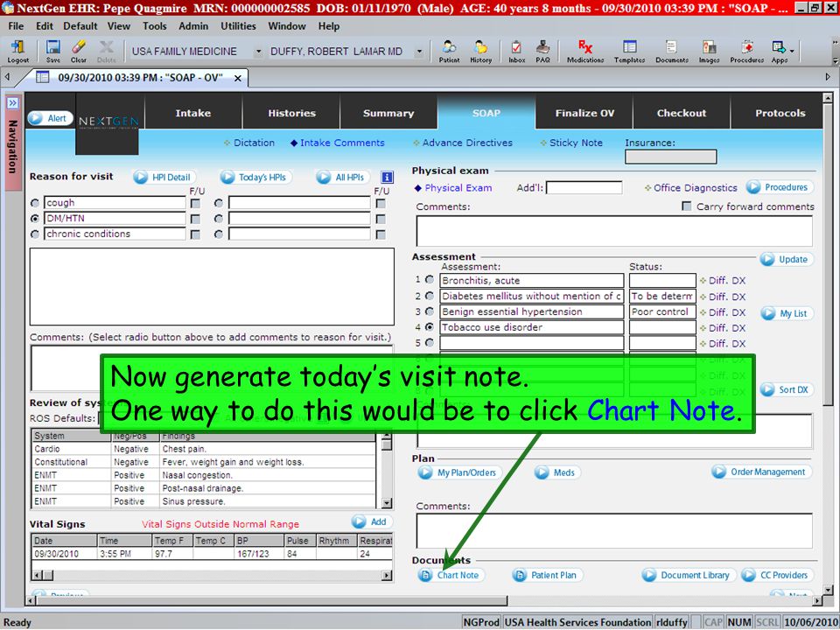The image size is (840, 630).
Task: Select the cough reason radio button
Action: (x=35, y=203)
